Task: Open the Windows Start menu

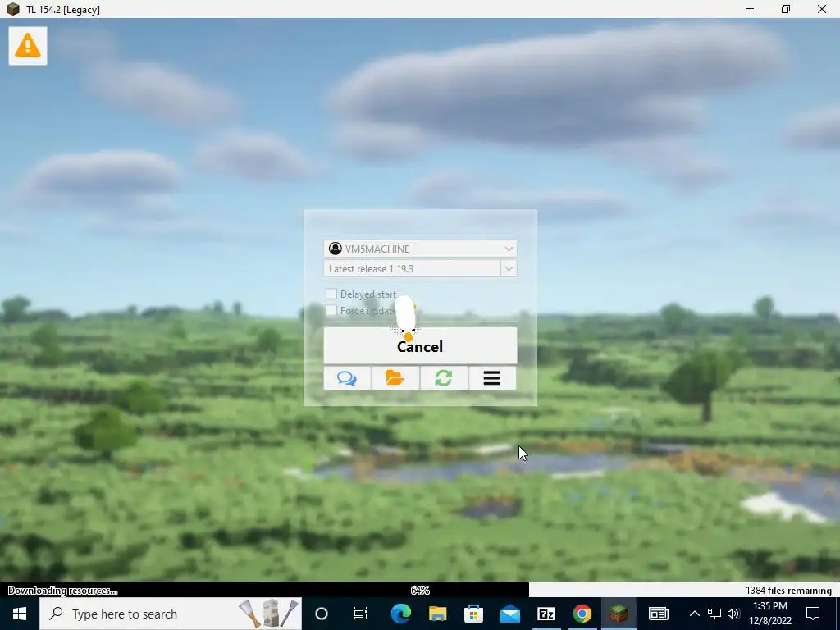Action: pyautogui.click(x=20, y=614)
